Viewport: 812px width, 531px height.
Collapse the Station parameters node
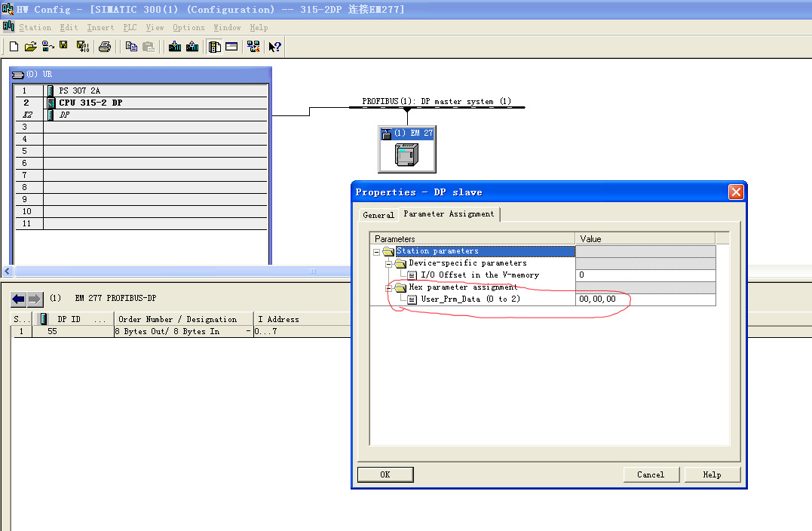[x=376, y=252]
